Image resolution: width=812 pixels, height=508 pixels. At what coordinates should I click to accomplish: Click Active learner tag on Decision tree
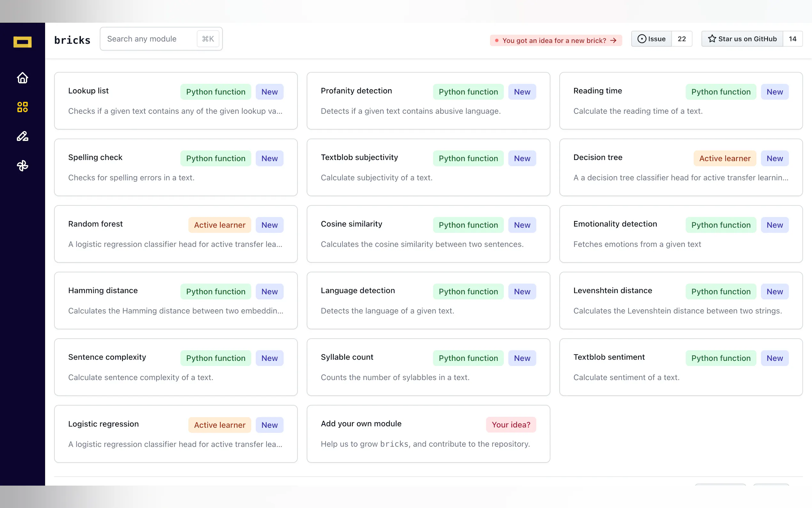(x=724, y=159)
